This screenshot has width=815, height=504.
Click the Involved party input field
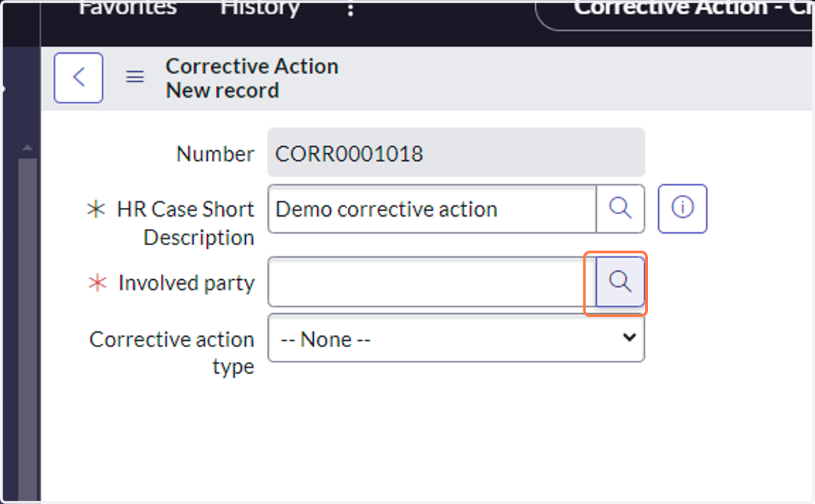point(432,281)
